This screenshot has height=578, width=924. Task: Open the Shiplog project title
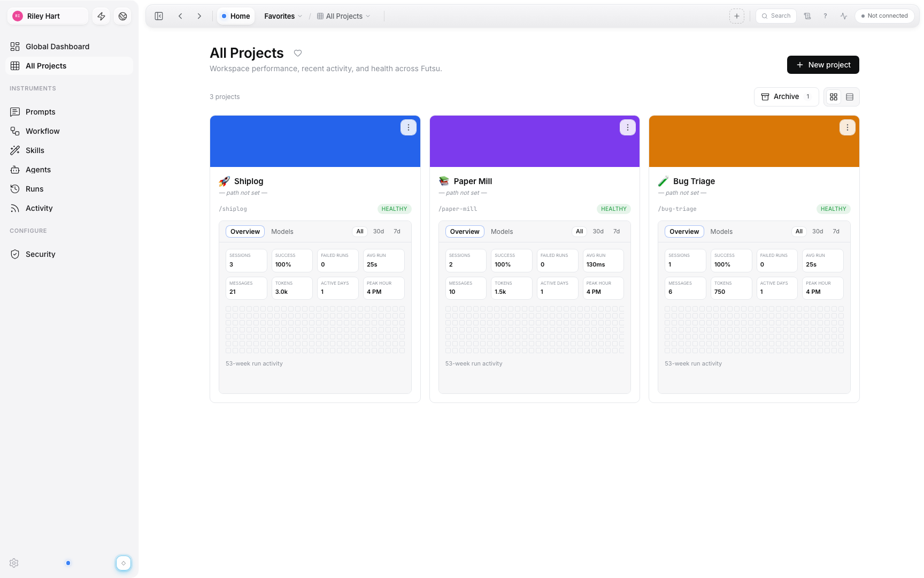coord(249,181)
